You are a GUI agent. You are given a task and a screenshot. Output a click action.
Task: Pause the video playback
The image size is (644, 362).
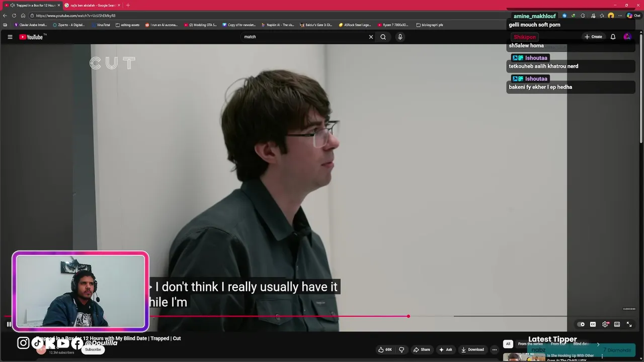(x=9, y=324)
